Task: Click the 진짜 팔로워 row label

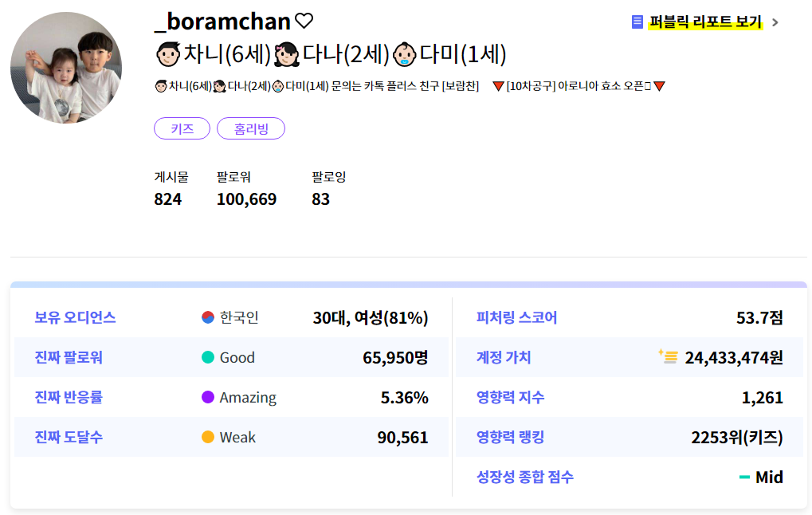Action: (x=69, y=357)
